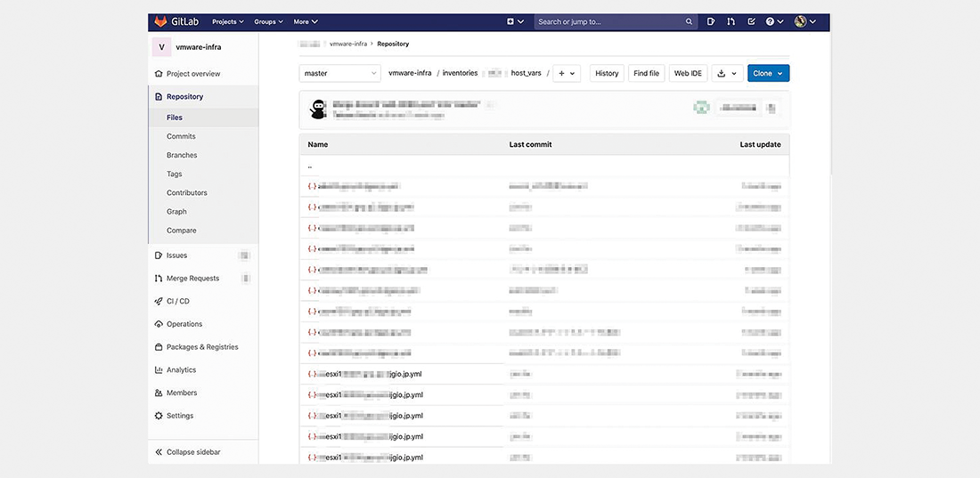Click the GitLab fox logo

click(162, 21)
